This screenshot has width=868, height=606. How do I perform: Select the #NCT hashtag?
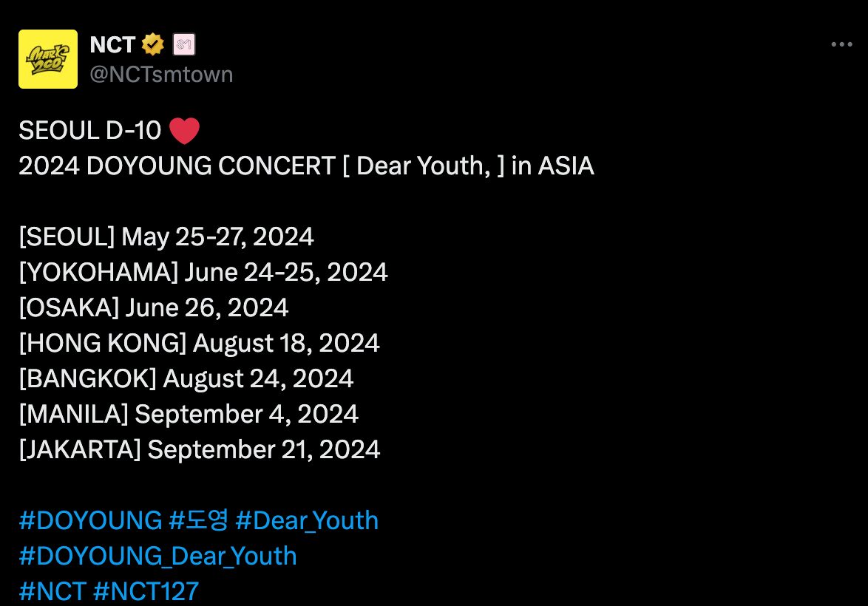coord(52,591)
